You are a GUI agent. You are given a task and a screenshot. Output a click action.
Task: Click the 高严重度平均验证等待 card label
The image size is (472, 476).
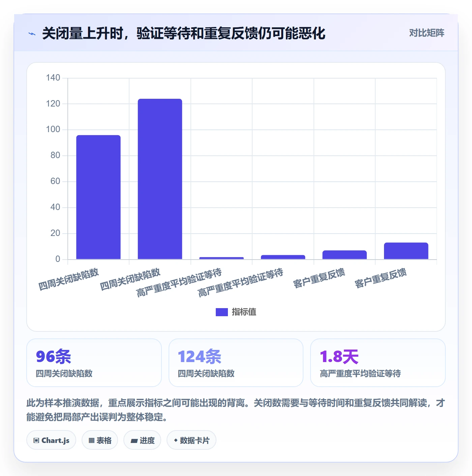point(360,374)
